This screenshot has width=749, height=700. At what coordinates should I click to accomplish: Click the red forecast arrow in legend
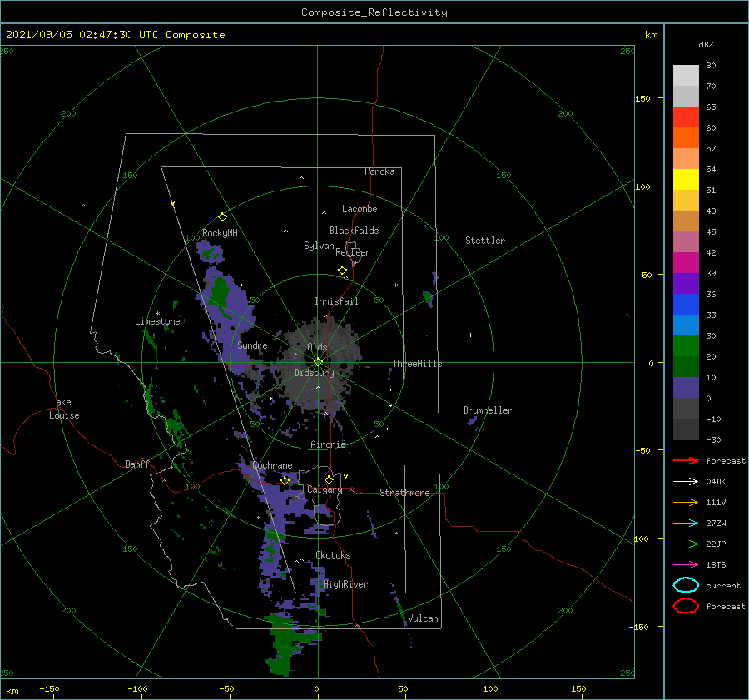(x=686, y=460)
